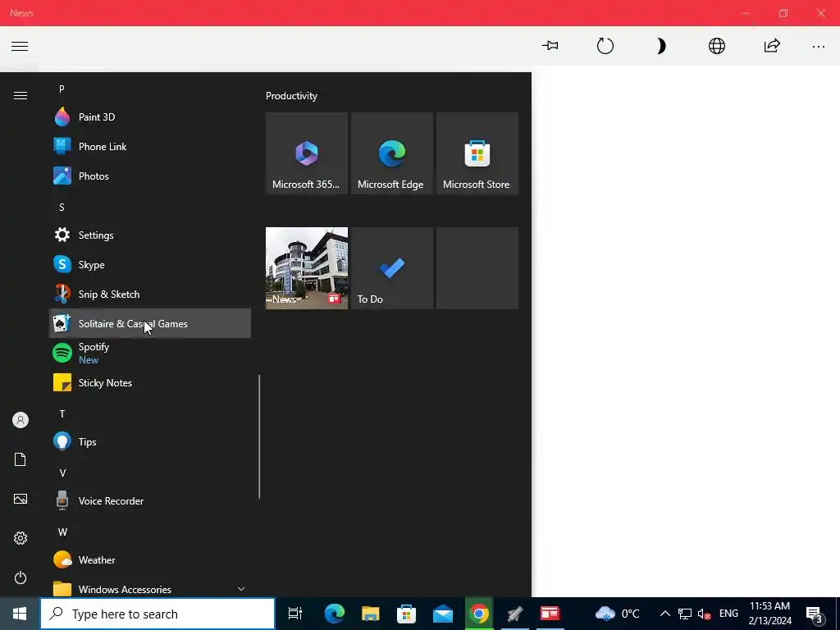Open the user account icon in Start sidebar
The width and height of the screenshot is (840, 630).
(x=21, y=420)
